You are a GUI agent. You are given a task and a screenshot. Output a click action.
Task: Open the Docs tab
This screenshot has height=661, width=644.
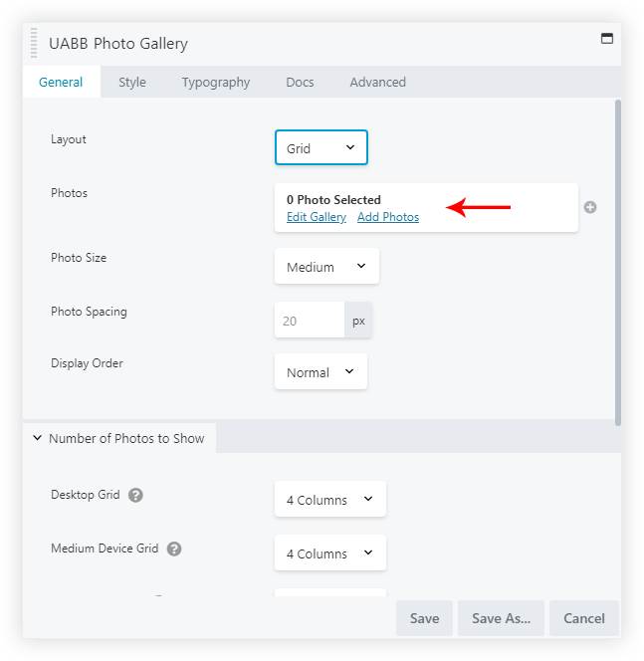click(x=300, y=83)
